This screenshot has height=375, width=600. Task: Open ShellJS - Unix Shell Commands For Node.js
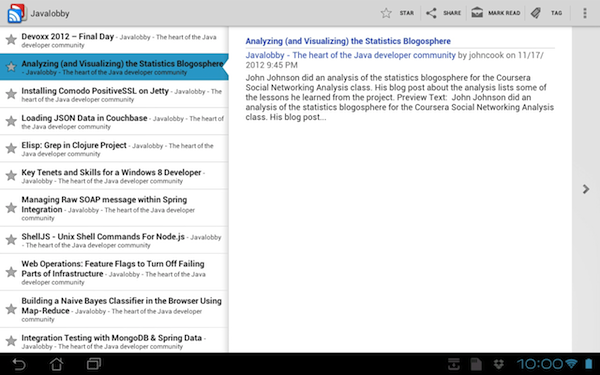[x=114, y=240]
